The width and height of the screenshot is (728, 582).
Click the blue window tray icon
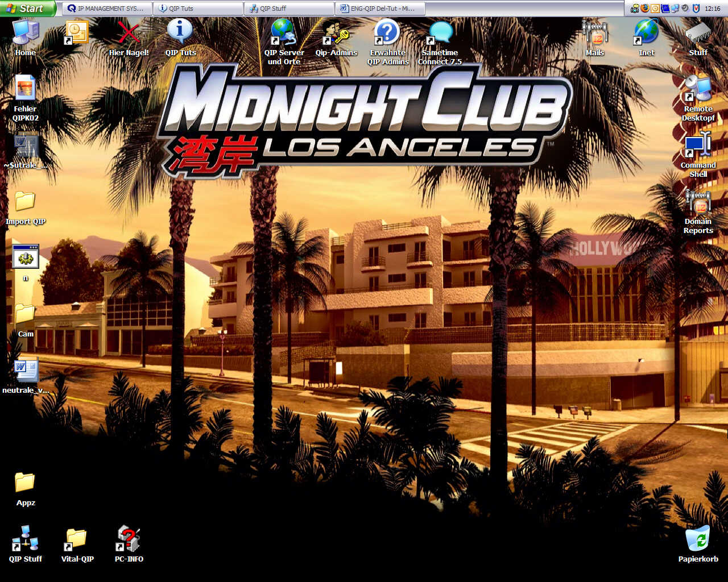665,8
